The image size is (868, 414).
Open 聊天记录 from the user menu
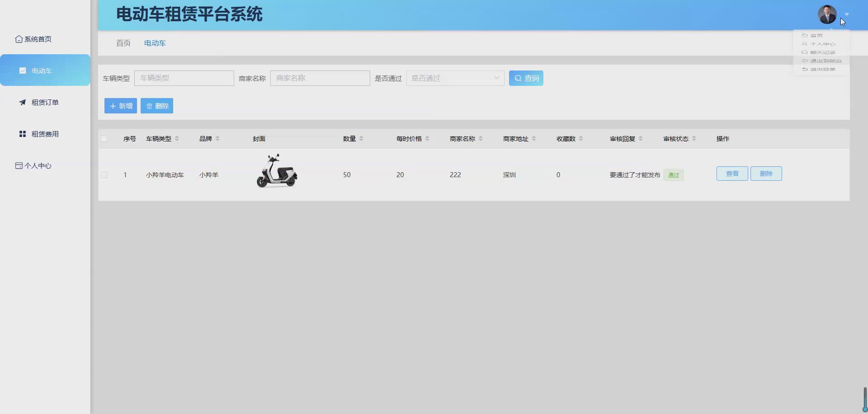[821, 52]
